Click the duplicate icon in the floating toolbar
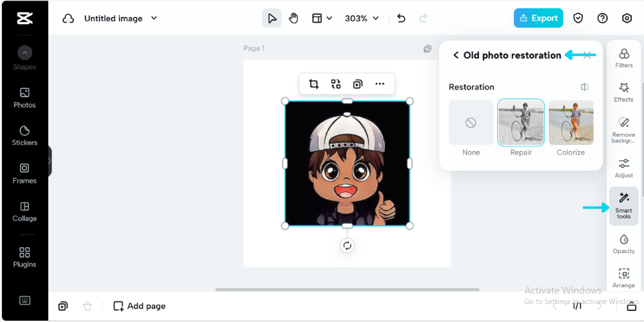Image resolution: width=644 pixels, height=322 pixels. [x=357, y=84]
